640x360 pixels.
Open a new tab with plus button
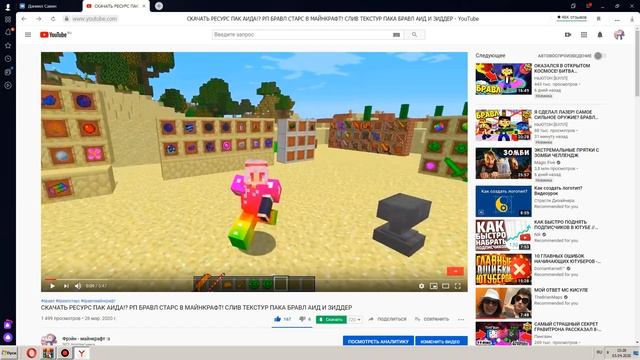(159, 6)
